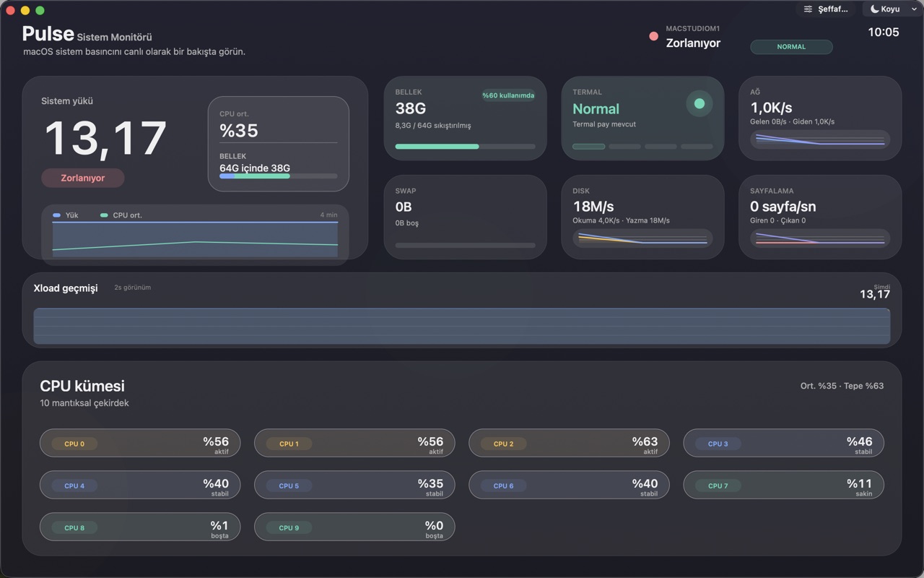This screenshot has width=924, height=578.
Task: Click the 'Termal pay mevcut' text
Action: pyautogui.click(x=604, y=124)
